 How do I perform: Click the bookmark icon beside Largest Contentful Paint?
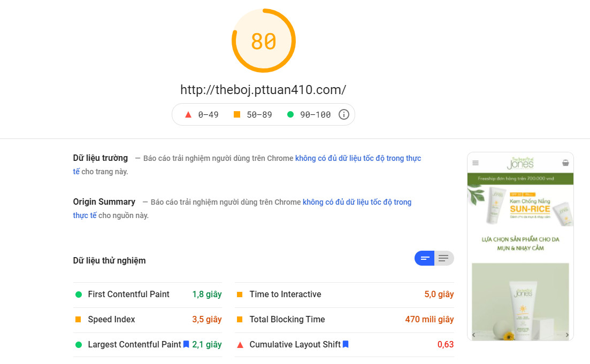pos(186,345)
